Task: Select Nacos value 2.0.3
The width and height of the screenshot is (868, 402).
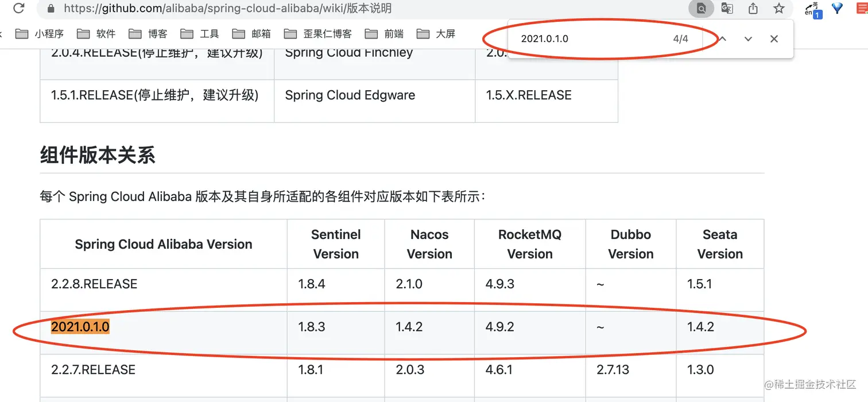Action: tap(410, 369)
